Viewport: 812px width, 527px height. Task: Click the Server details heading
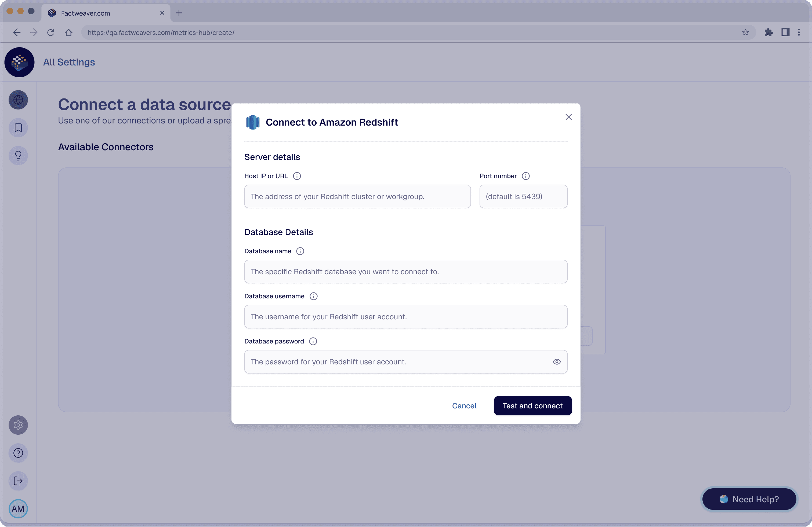pos(272,157)
